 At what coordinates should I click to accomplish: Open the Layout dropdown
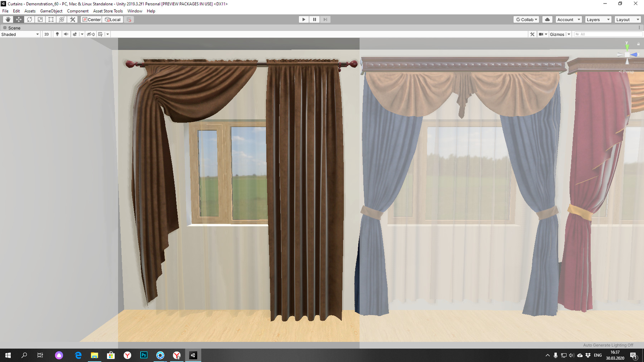(x=627, y=19)
